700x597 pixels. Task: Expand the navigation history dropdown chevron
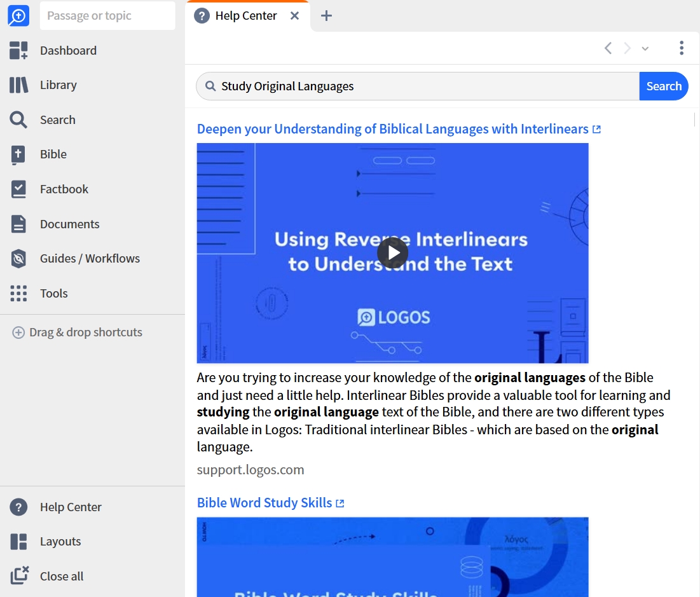coord(645,49)
